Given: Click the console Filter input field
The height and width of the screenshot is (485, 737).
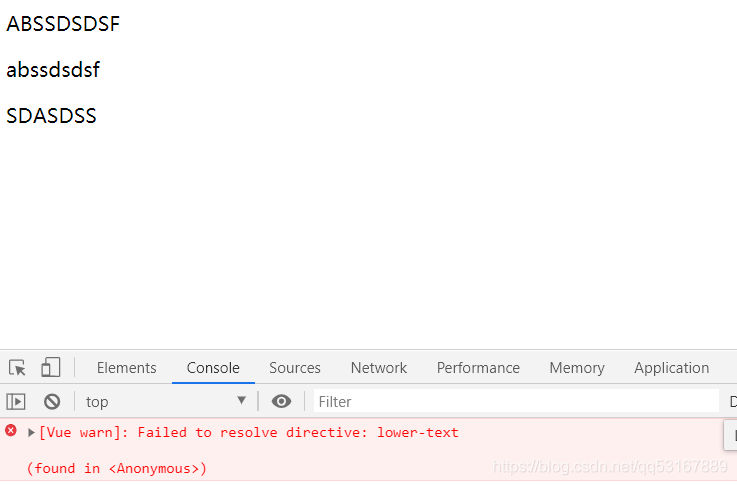Looking at the screenshot, I should point(516,401).
